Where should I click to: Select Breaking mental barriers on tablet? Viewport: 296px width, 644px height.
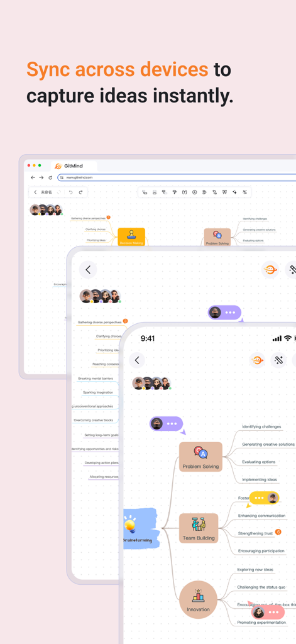tap(96, 378)
